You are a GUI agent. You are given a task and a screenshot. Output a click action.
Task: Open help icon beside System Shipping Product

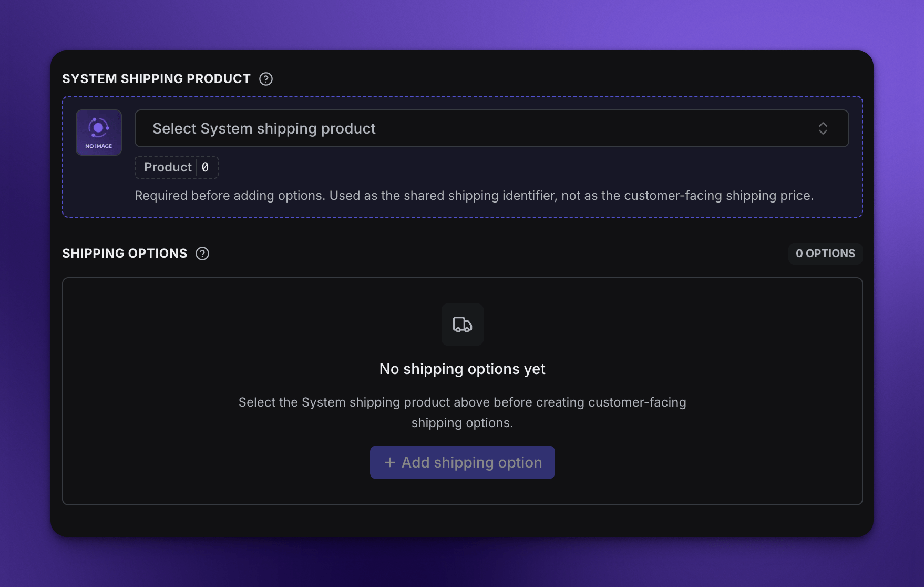(266, 79)
